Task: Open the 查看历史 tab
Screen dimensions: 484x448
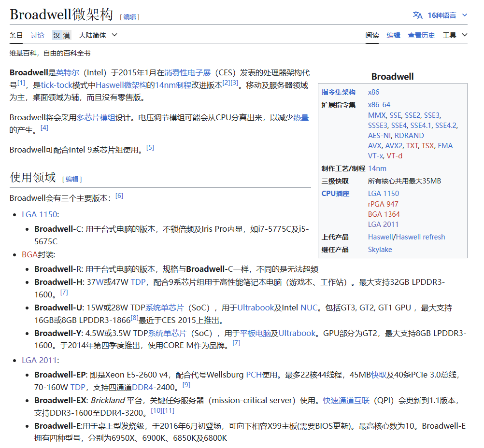Action: click(421, 35)
